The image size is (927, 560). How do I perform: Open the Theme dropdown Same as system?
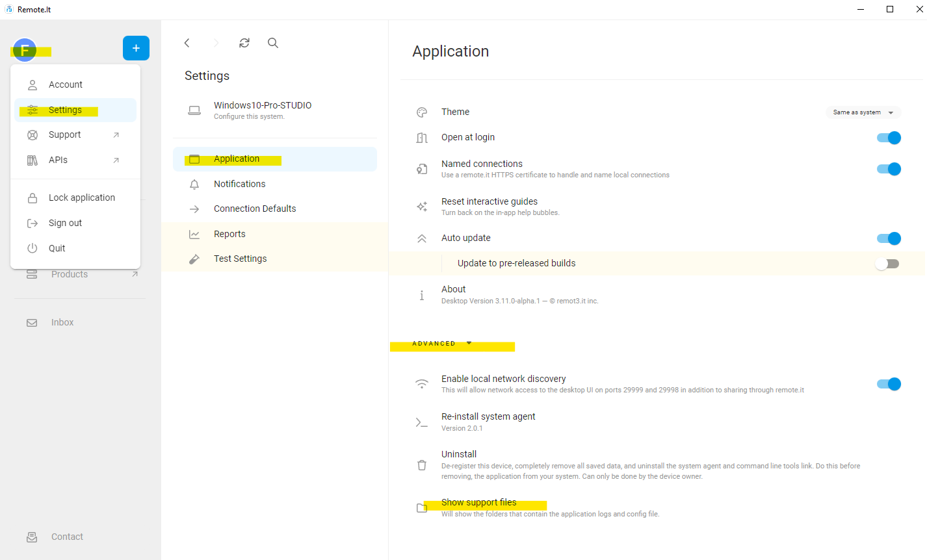point(863,112)
